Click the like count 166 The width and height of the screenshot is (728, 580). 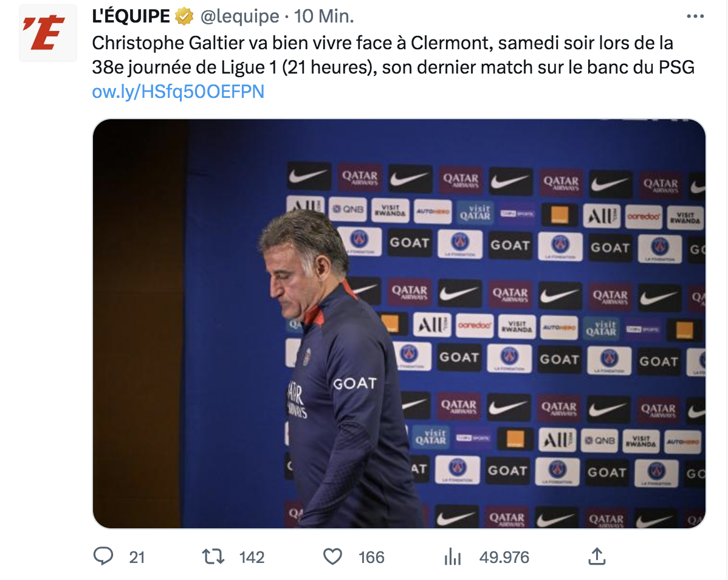coord(371,557)
